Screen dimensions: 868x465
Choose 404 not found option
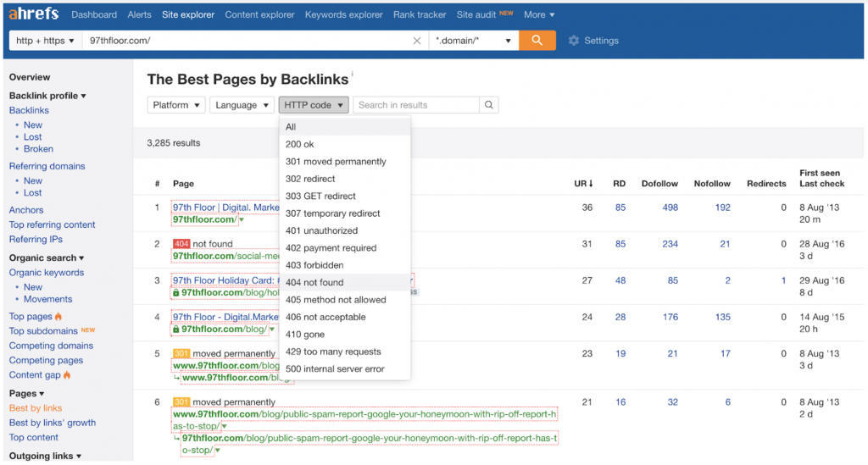(x=345, y=283)
